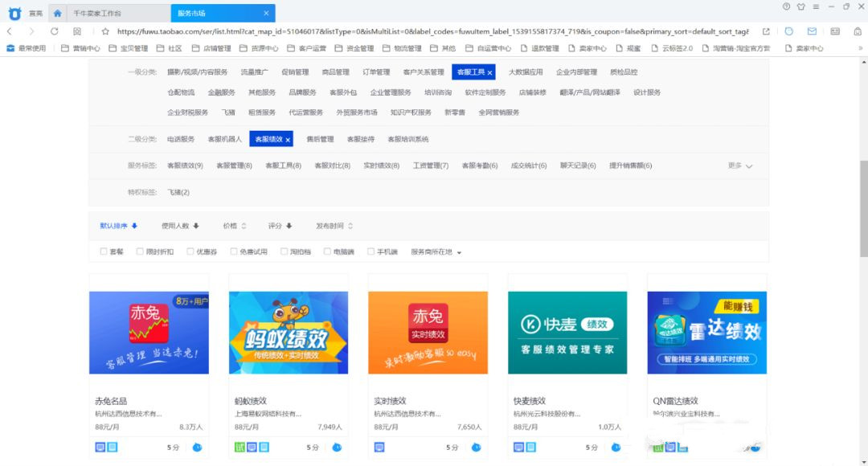Select the 客服机器人 subcategory
The image size is (868, 466).
click(224, 139)
